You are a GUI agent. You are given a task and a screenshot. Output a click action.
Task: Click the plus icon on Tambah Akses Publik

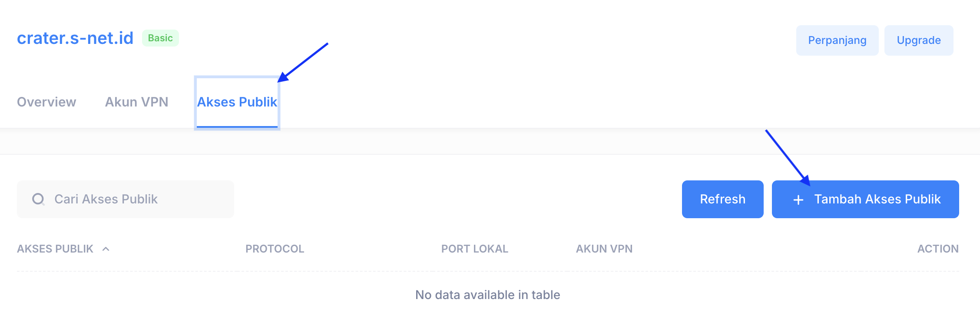pyautogui.click(x=798, y=200)
